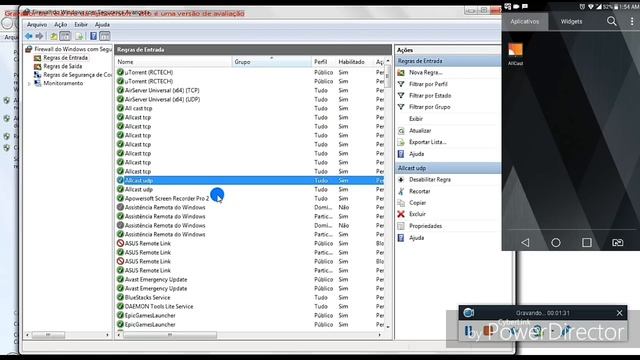Click the highlighted Allcast udp rule

click(x=250, y=180)
